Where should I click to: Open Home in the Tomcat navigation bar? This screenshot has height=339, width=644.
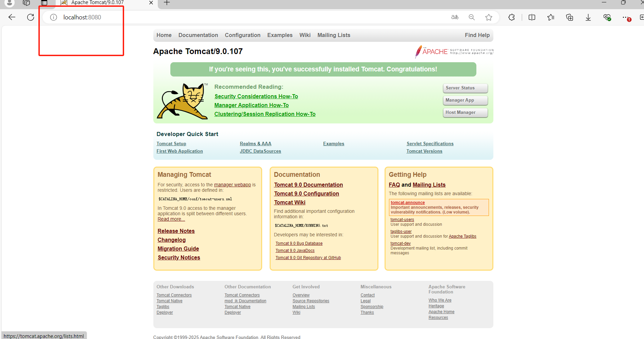pyautogui.click(x=164, y=35)
